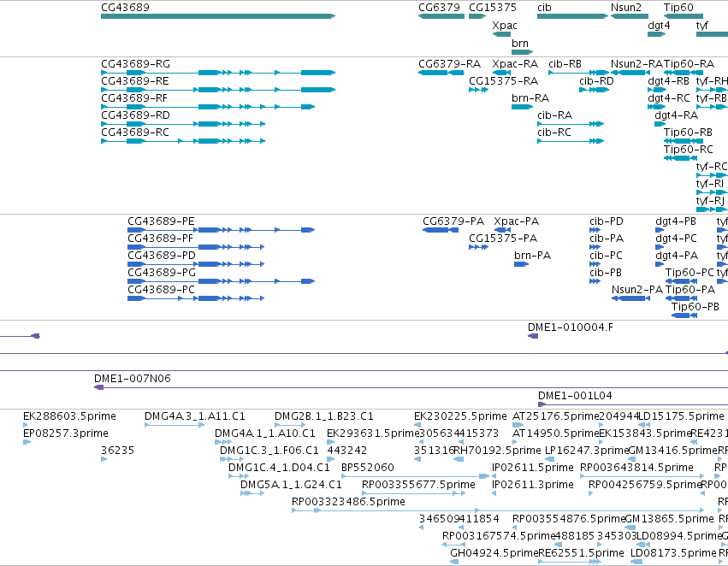Click the DMG1C.4_1.D04.C1 label
Screen dimensions: 728x566
coord(279,468)
